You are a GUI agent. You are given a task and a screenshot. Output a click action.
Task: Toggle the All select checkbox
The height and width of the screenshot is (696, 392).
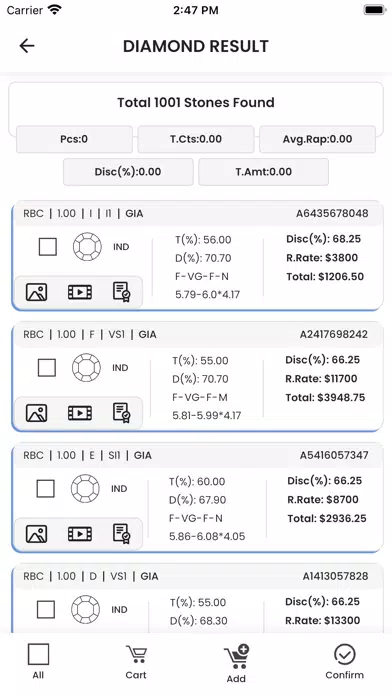tap(38, 654)
